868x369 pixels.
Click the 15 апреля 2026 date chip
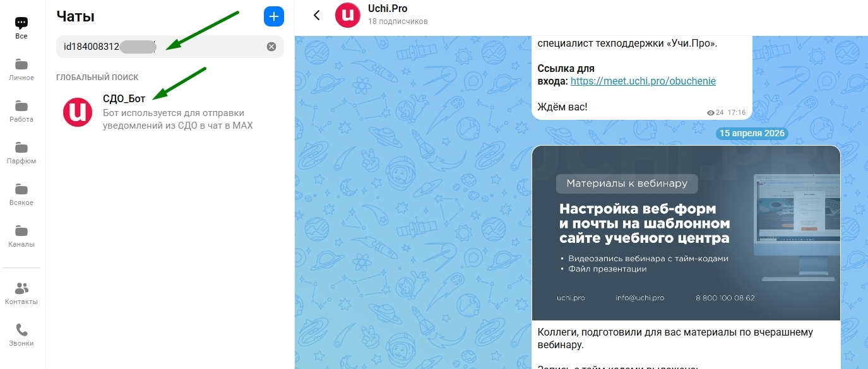751,133
